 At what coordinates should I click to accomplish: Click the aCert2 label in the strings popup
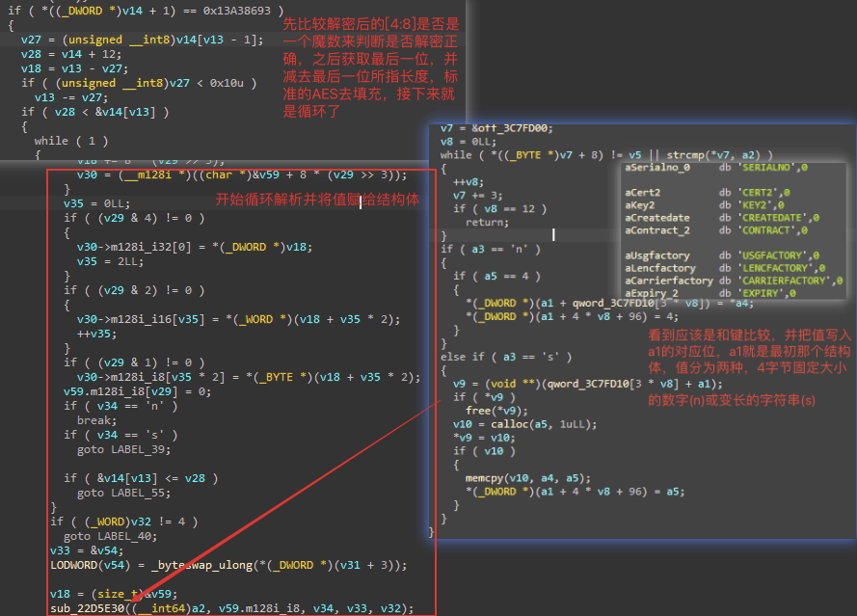(642, 193)
